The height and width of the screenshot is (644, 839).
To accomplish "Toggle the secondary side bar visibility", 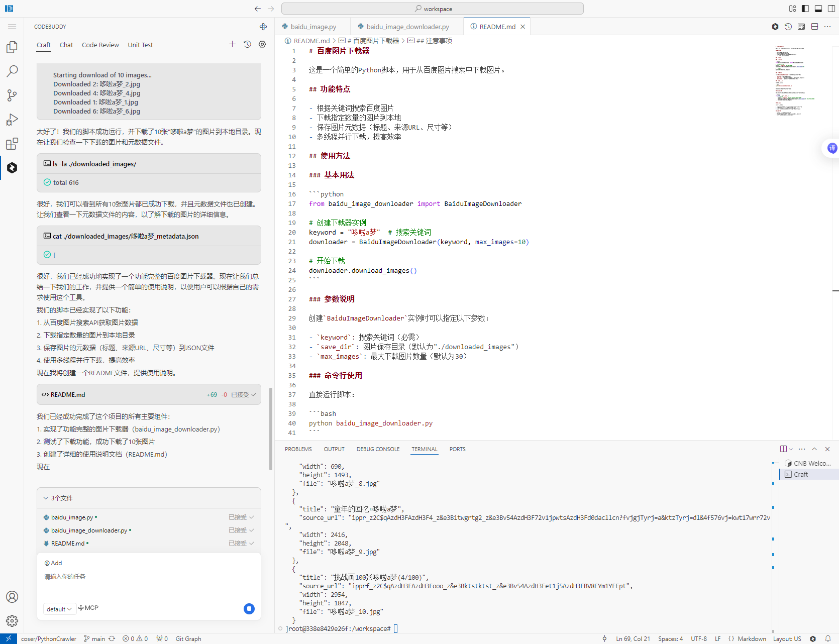I will pyautogui.click(x=831, y=9).
